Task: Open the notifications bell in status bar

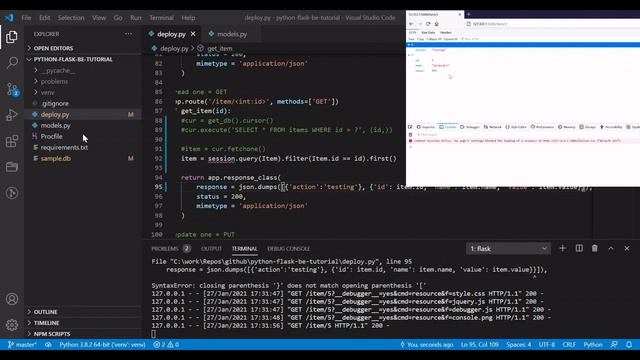Action: click(629, 344)
